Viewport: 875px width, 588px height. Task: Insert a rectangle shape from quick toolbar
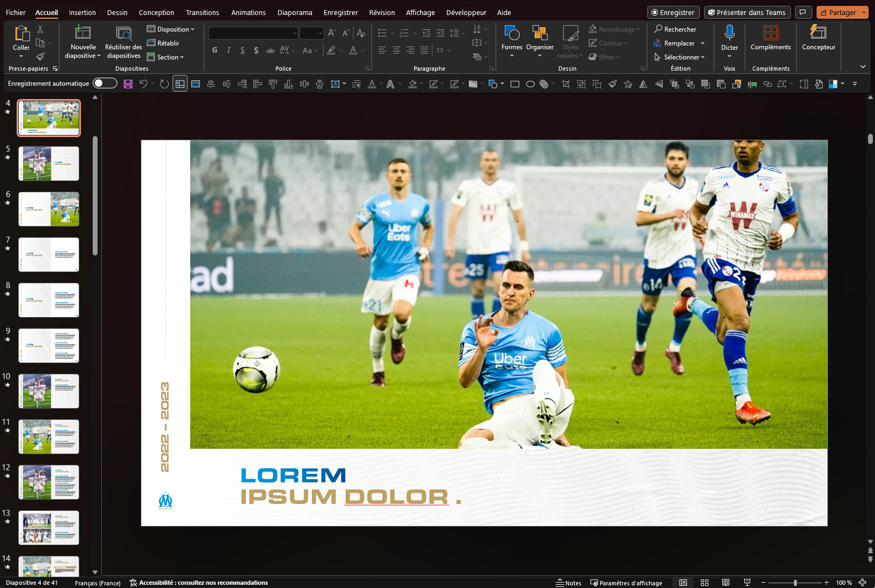[x=515, y=84]
